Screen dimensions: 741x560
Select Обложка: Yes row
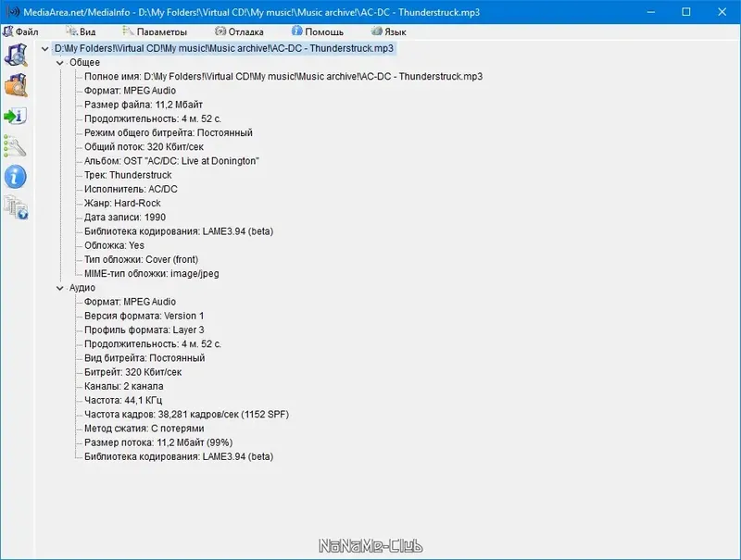coord(114,245)
